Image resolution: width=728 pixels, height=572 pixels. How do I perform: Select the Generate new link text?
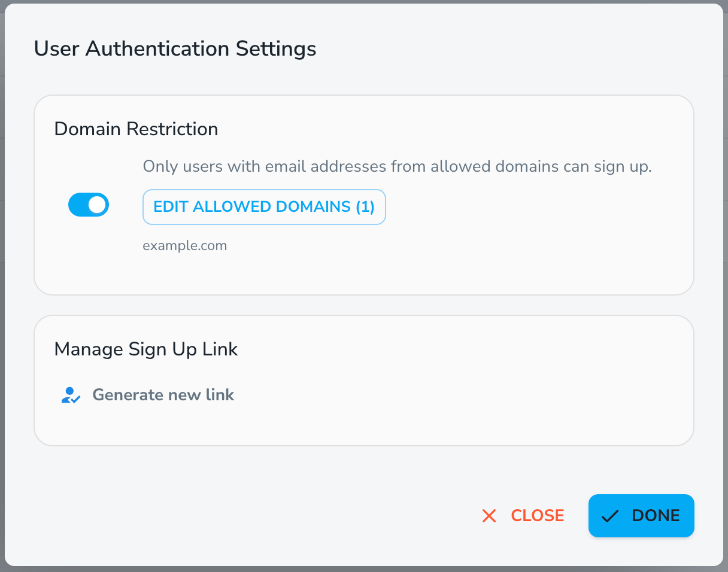(163, 395)
